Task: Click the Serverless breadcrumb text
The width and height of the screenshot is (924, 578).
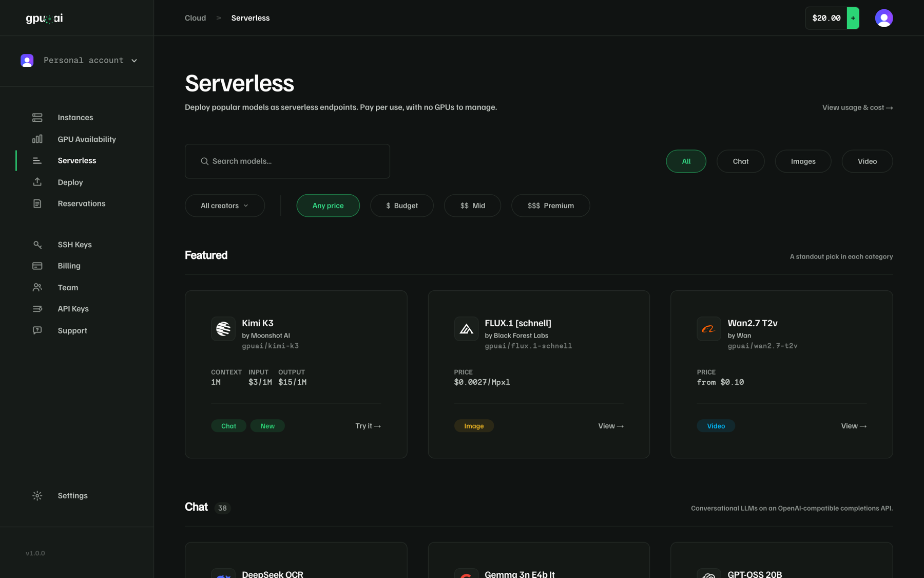Action: (251, 18)
